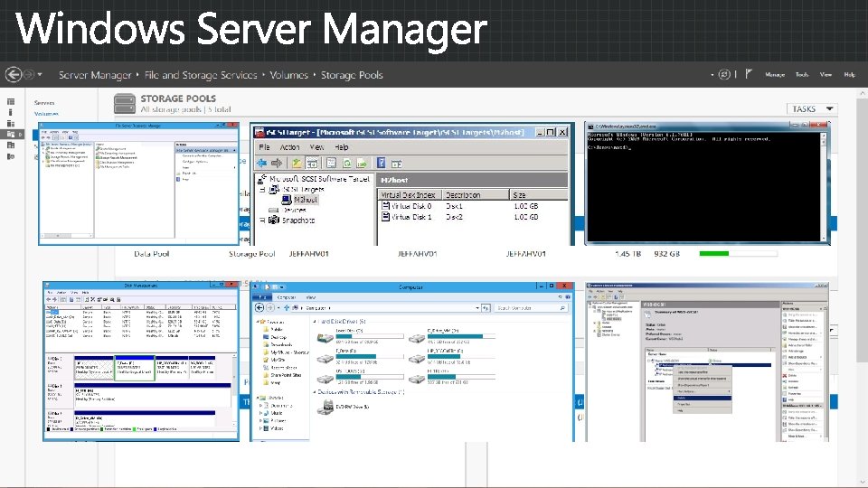Click gray forward arrow in iSCSI Target toolbar
This screenshot has width=868, height=488.
point(277,164)
